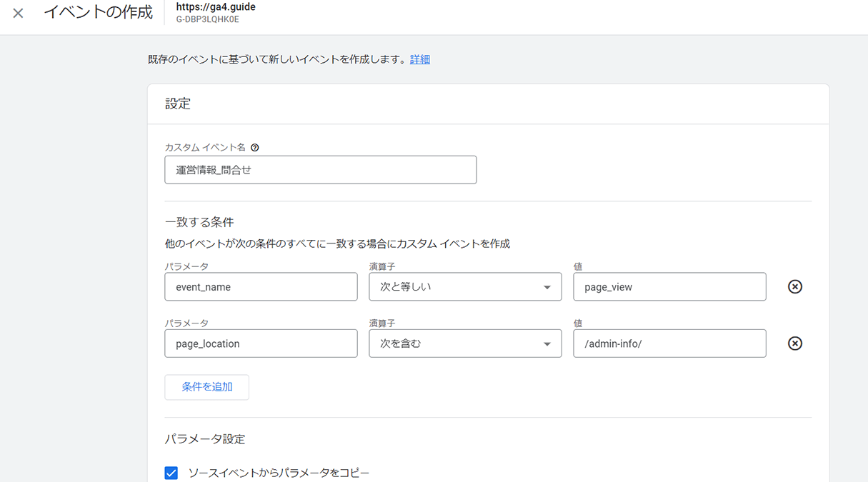Click the custom event name field containing 運営情報_問合せ
The width and height of the screenshot is (868, 482).
(320, 169)
